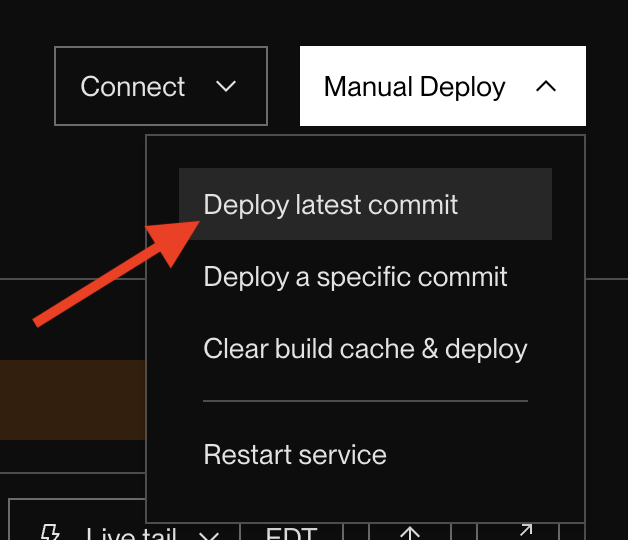The width and height of the screenshot is (628, 540).
Task: Open the Connect dropdown
Action: click(160, 87)
